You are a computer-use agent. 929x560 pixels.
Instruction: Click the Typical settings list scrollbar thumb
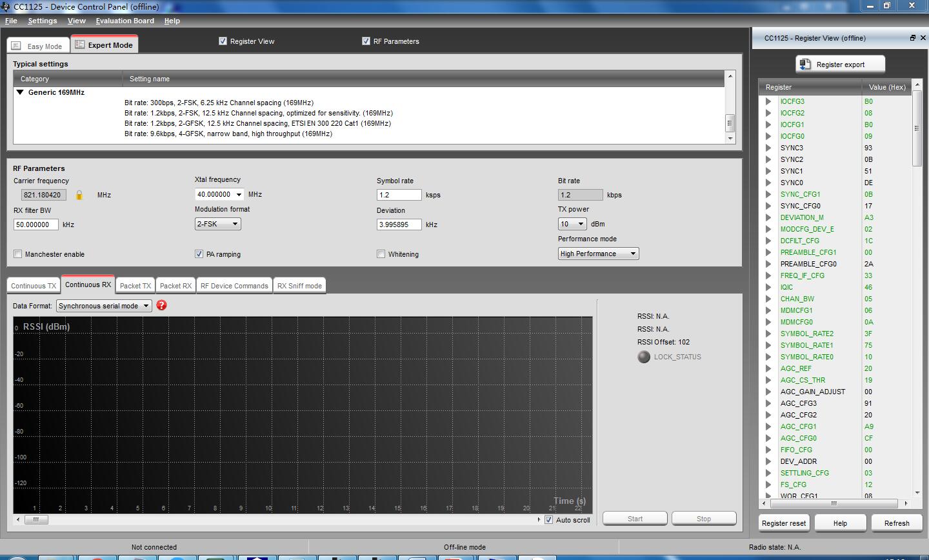pyautogui.click(x=730, y=122)
